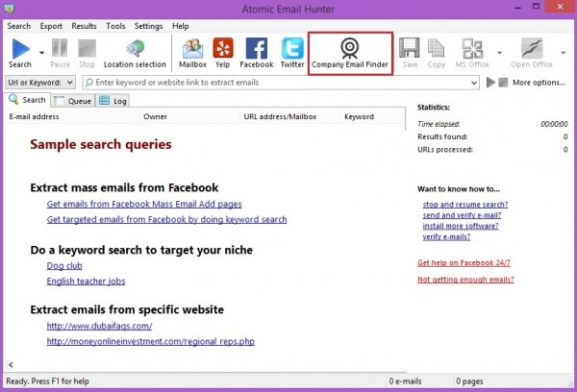The height and width of the screenshot is (392, 577).
Task: Sort by E-mail address column header
Action: coord(72,116)
